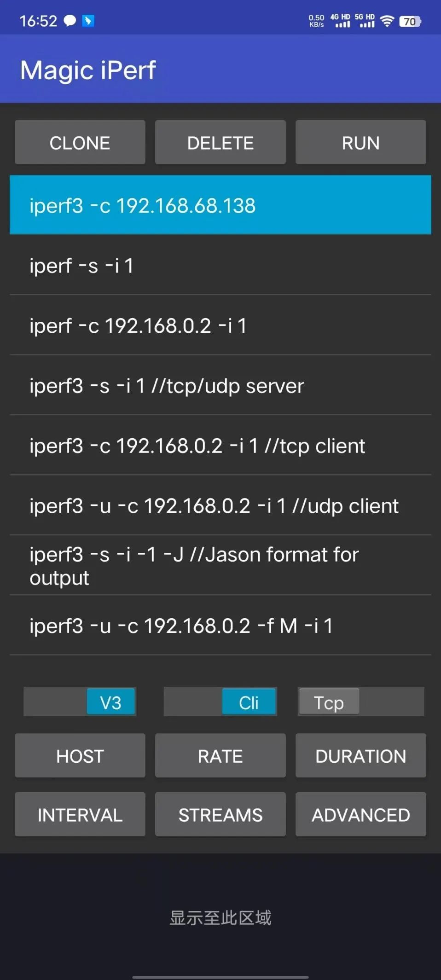Tap the network speed indicator showing 0.50 KB/s
The width and height of the screenshot is (441, 980).
317,20
